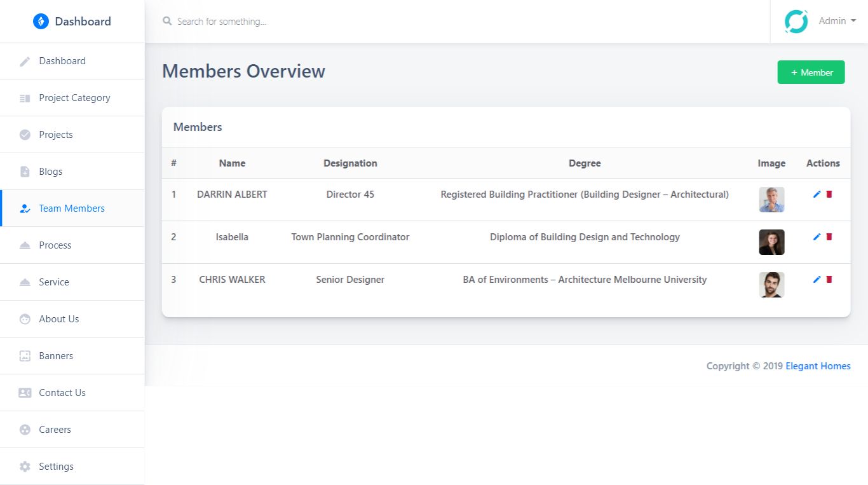Go to Blogs sidebar item
868x485 pixels.
coord(51,172)
